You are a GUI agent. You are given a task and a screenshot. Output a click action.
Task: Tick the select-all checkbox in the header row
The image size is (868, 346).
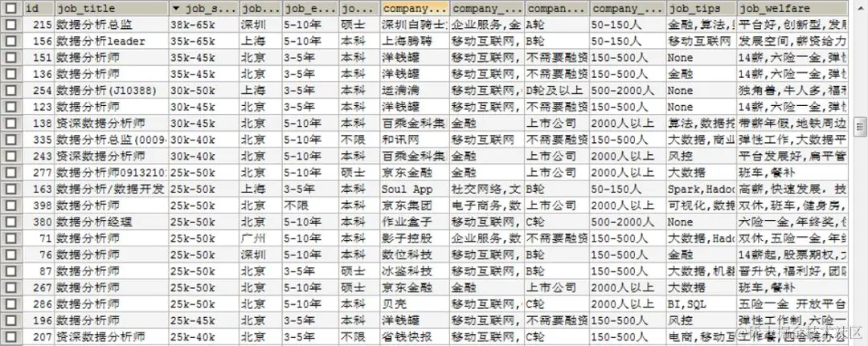[11, 9]
